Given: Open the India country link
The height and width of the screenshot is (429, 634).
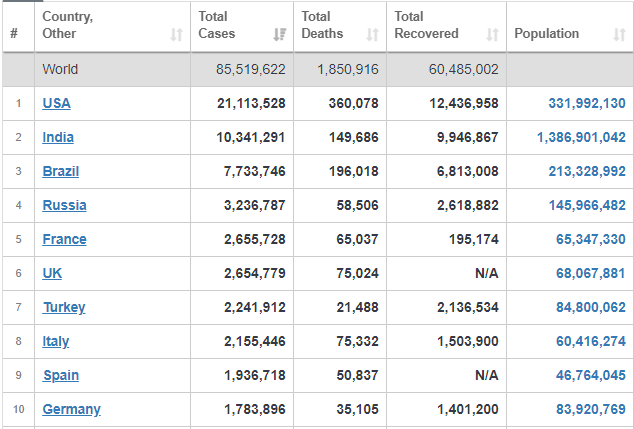Looking at the screenshot, I should click(x=58, y=137).
